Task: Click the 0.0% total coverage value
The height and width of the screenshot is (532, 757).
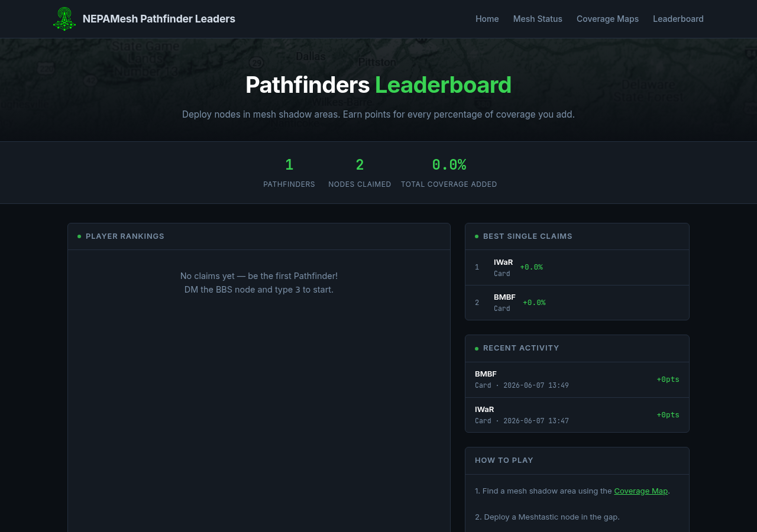Action: click(x=449, y=165)
